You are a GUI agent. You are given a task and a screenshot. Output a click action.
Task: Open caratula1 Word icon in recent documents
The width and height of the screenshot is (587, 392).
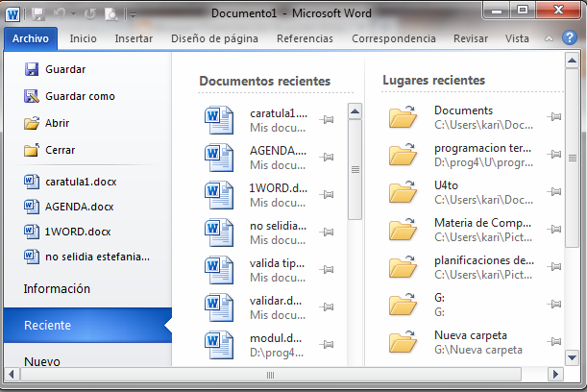click(x=219, y=120)
